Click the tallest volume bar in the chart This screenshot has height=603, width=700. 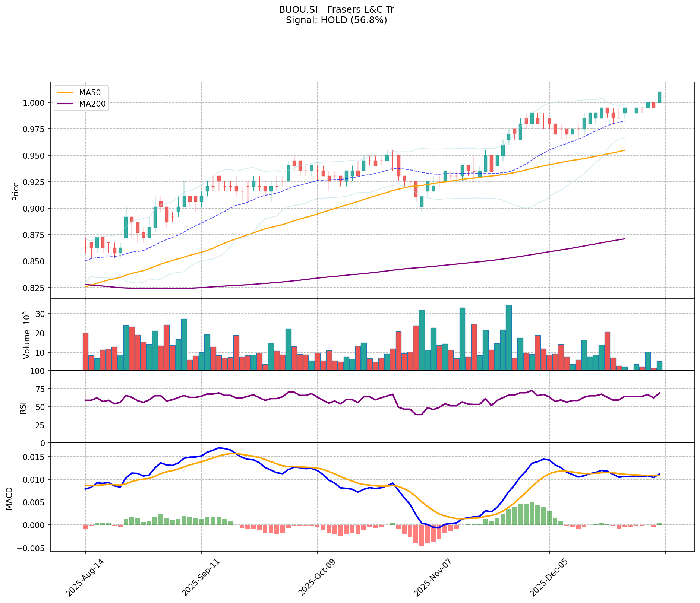pos(508,337)
